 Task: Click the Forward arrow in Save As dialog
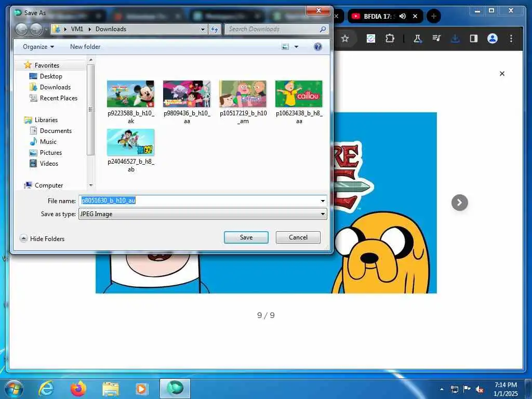(36, 30)
